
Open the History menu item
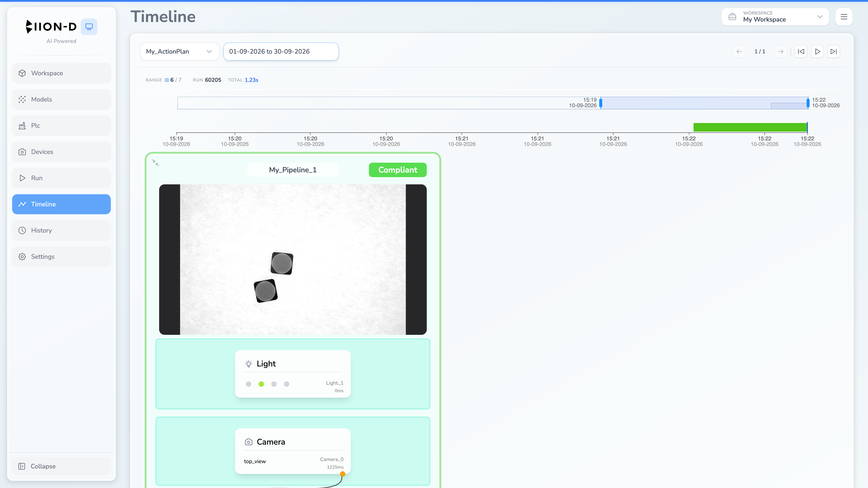[x=61, y=230]
